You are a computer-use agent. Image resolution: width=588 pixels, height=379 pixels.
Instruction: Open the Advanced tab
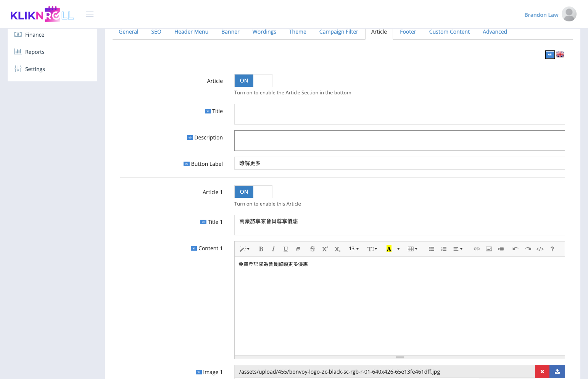495,32
